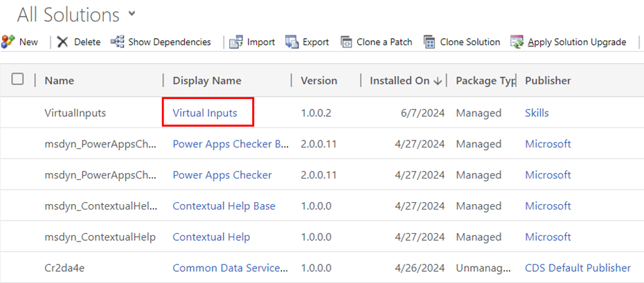Open the Virtual Inputs solution link

tap(205, 113)
